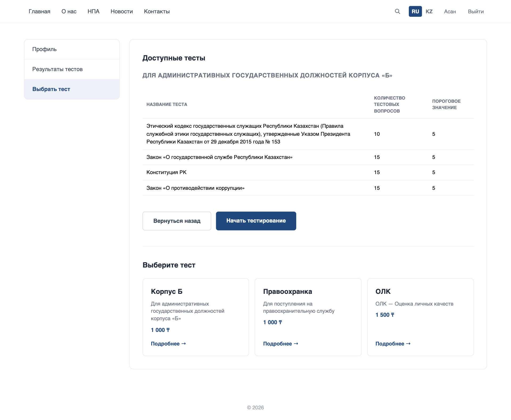Select the Корпус Б card title
511x420 pixels.
(167, 291)
